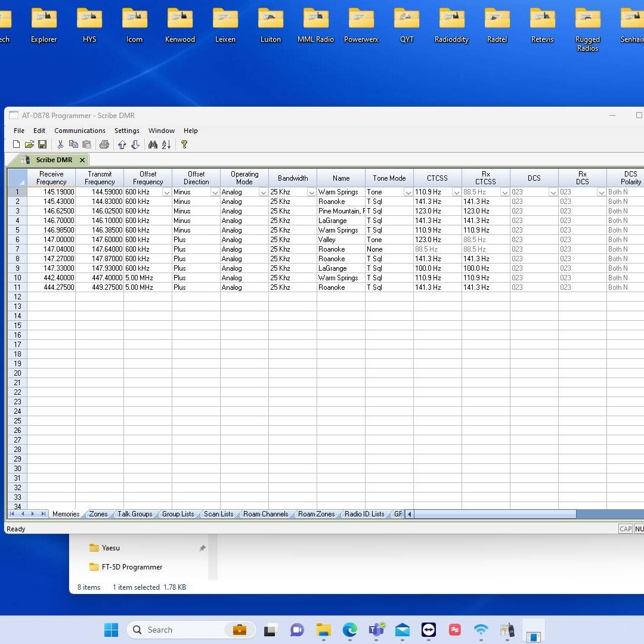
Task: Expand the Rx DCS dropdown in row 1
Action: 602,192
